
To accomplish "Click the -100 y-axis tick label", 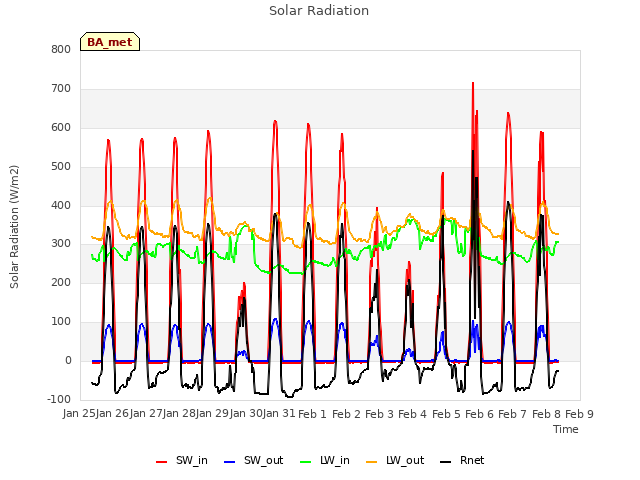I will coord(59,399).
